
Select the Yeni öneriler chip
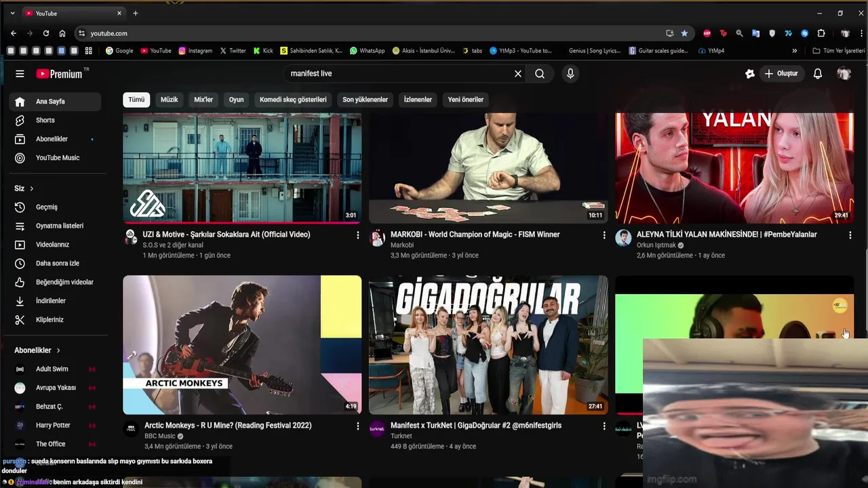click(x=465, y=100)
